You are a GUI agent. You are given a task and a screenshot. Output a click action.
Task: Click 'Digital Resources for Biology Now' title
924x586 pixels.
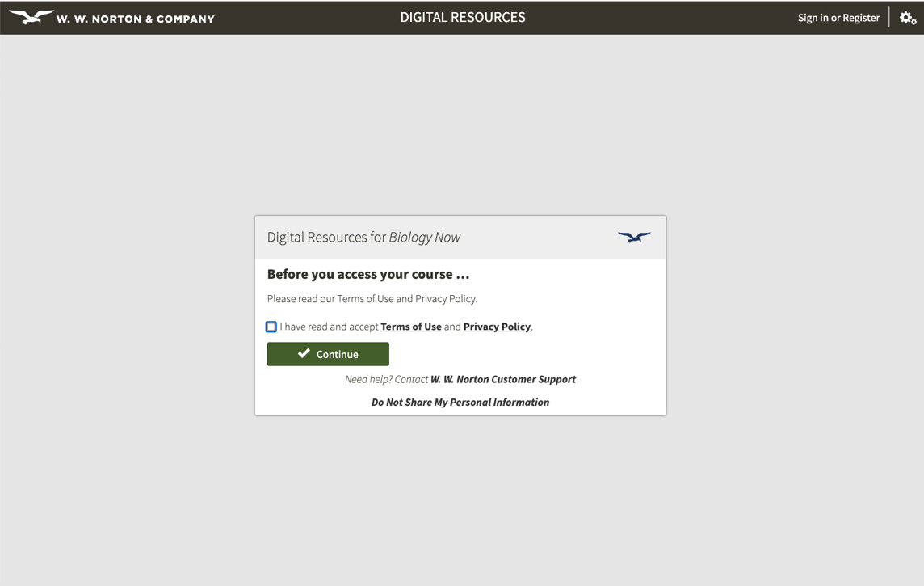click(x=363, y=237)
